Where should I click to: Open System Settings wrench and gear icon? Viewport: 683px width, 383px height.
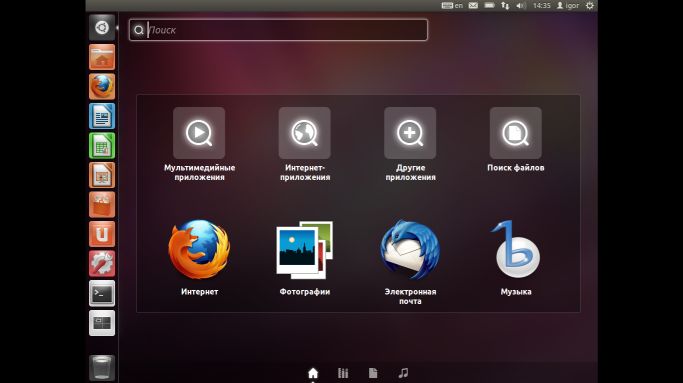pyautogui.click(x=102, y=264)
